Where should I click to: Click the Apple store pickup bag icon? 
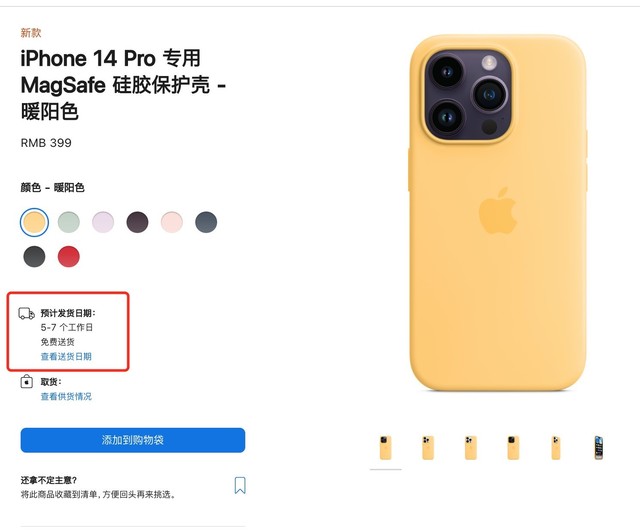27,381
